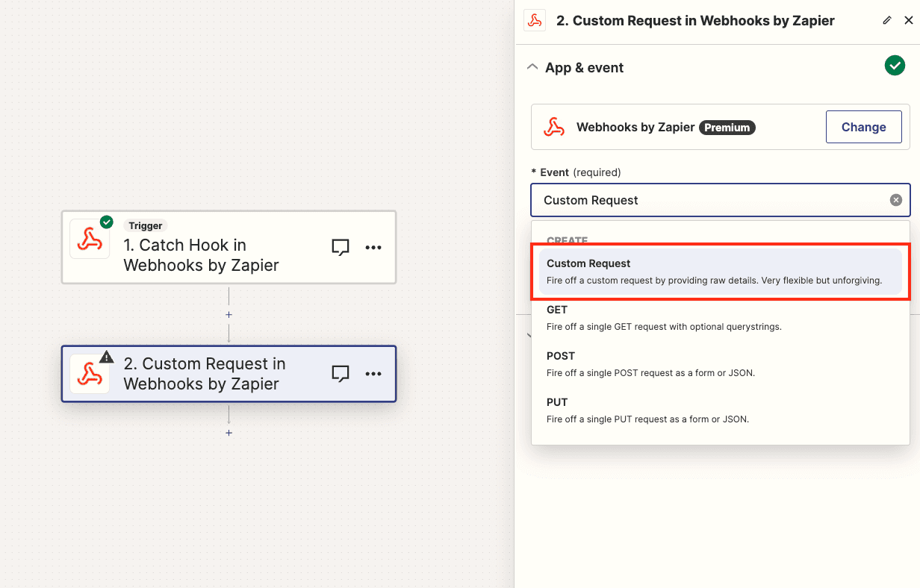Add a step after the Custom Request action
Image resolution: width=920 pixels, height=588 pixels.
[x=229, y=433]
